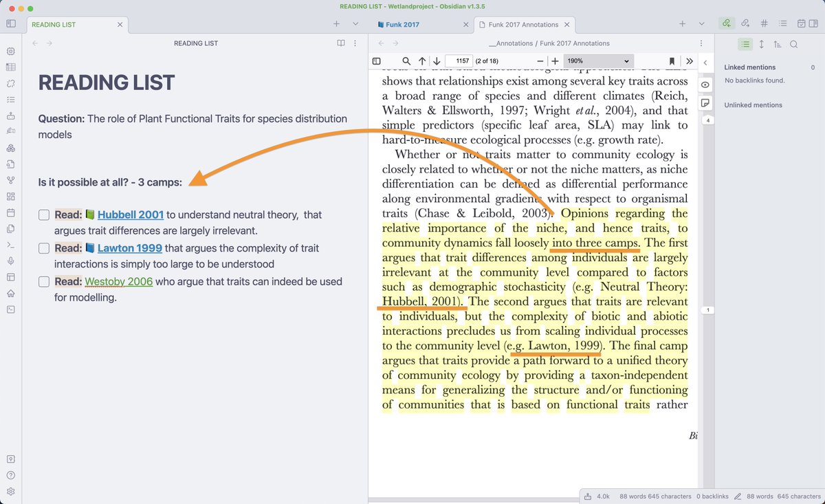
Task: Close the READING LIST tab
Action: pos(120,24)
